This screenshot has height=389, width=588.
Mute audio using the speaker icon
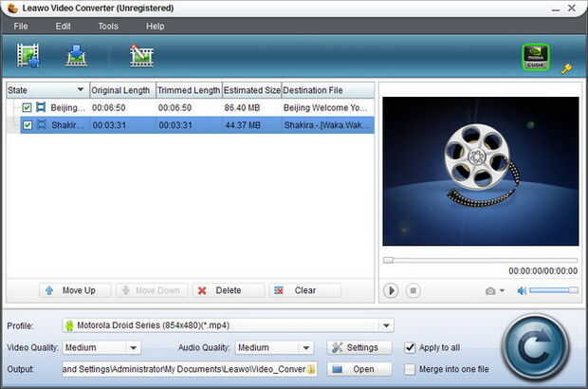coord(522,290)
